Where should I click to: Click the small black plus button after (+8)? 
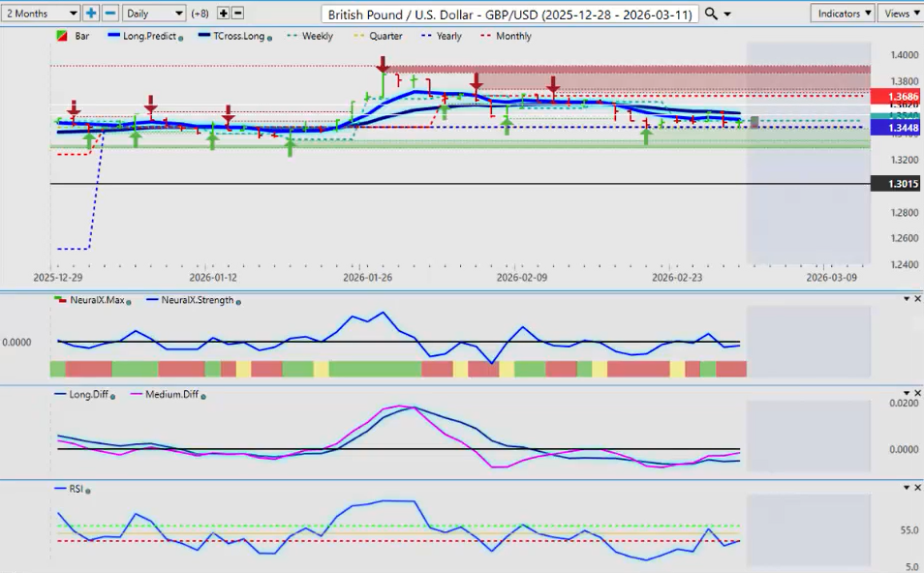[223, 14]
